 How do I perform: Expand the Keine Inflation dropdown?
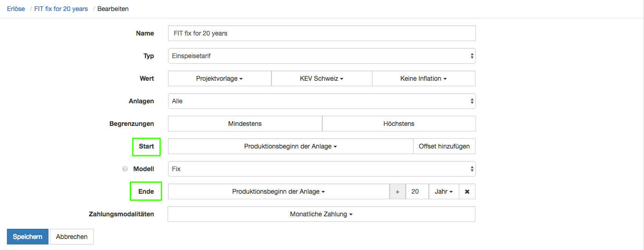[x=423, y=78]
